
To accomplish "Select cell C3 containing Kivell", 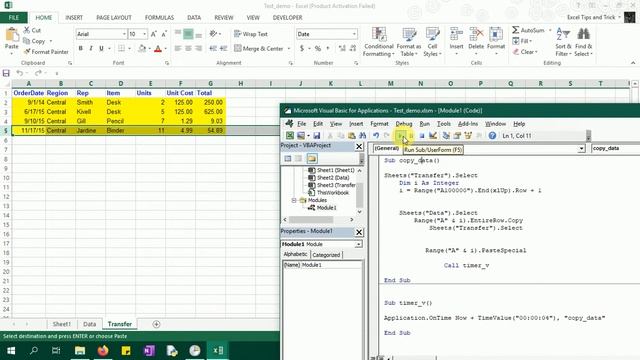I will (90, 112).
